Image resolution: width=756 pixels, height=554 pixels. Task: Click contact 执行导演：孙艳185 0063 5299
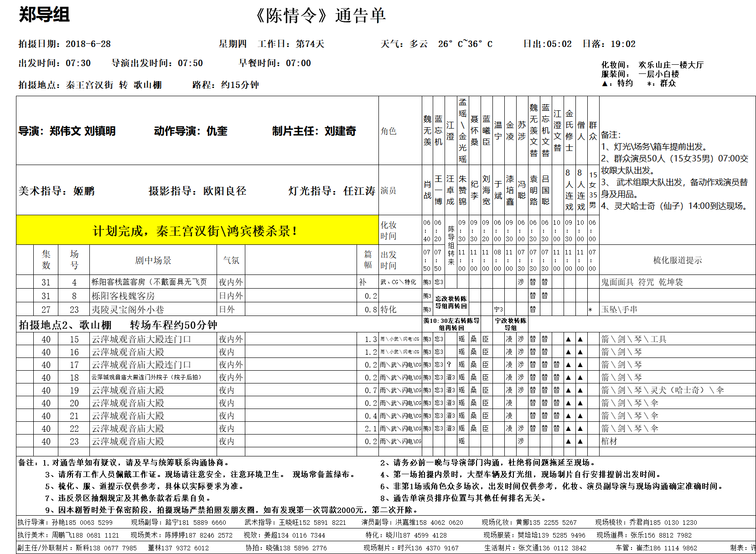point(65,523)
